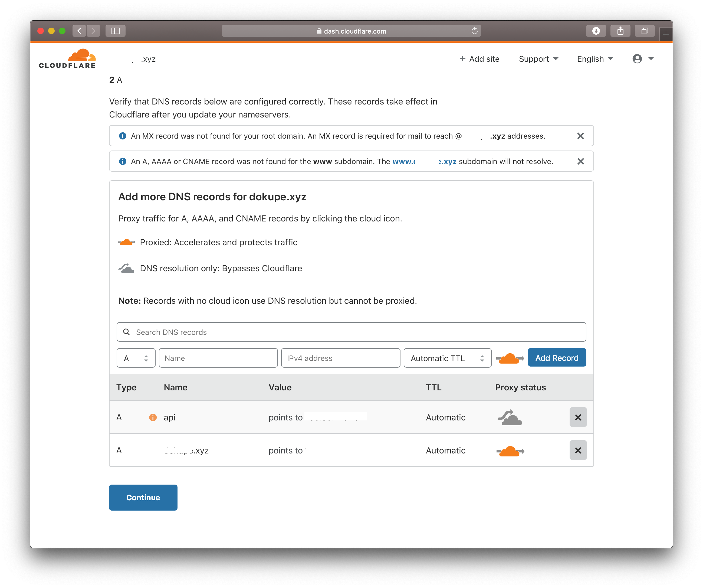Click the orange Proxied legend cloud icon

point(127,242)
